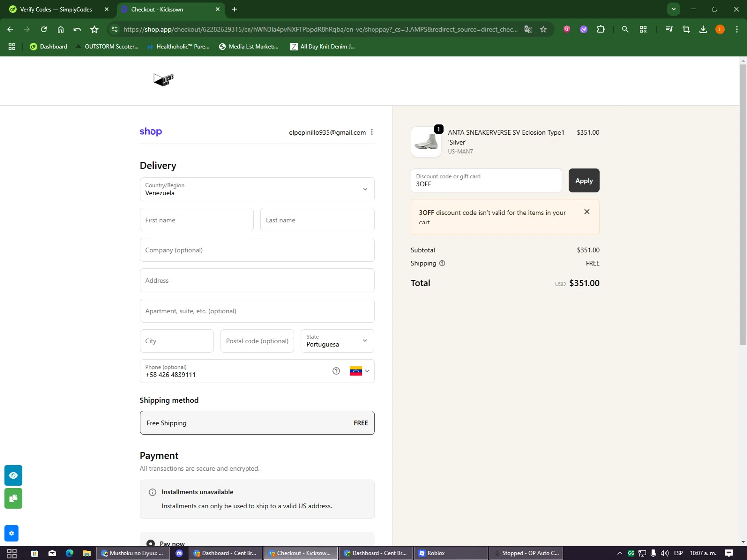Click the First name field
747x560 pixels.
coord(197,220)
